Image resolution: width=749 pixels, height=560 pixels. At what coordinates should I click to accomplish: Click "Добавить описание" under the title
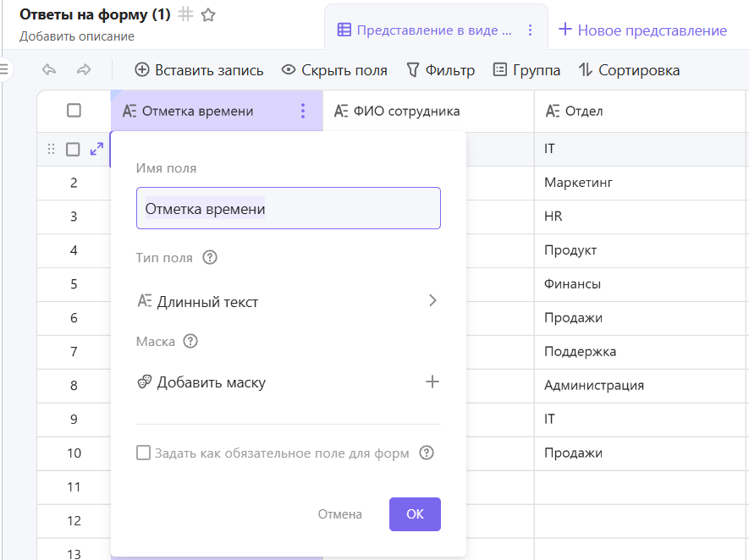click(x=77, y=36)
